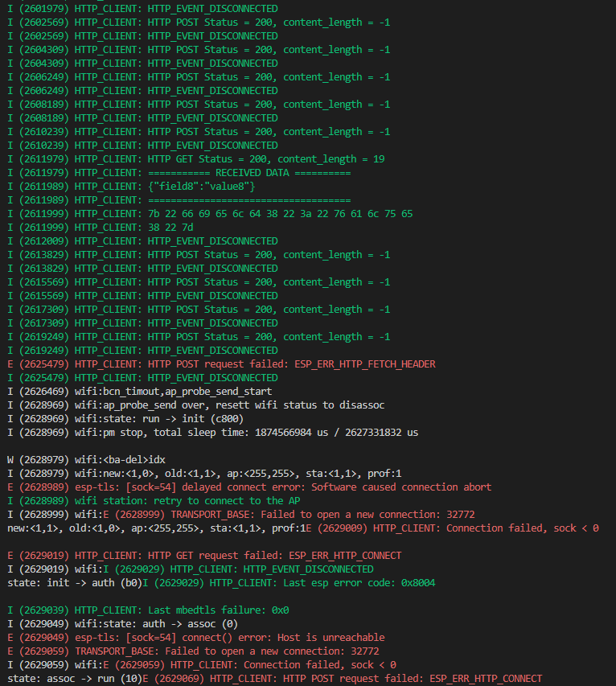Image resolution: width=616 pixels, height=686 pixels.
Task: Click the 2617309 HTTP_EVENT_DISCONNECTED line
Action: pos(142,322)
